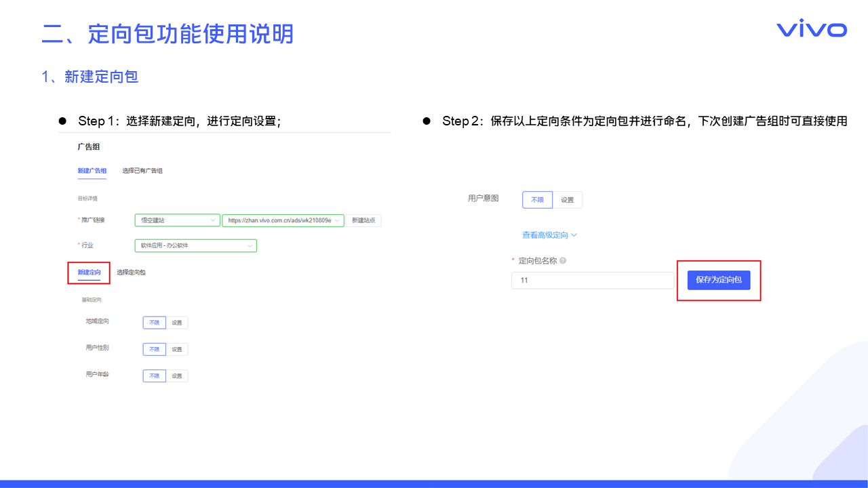Set 地域定向 to 不限

(154, 323)
